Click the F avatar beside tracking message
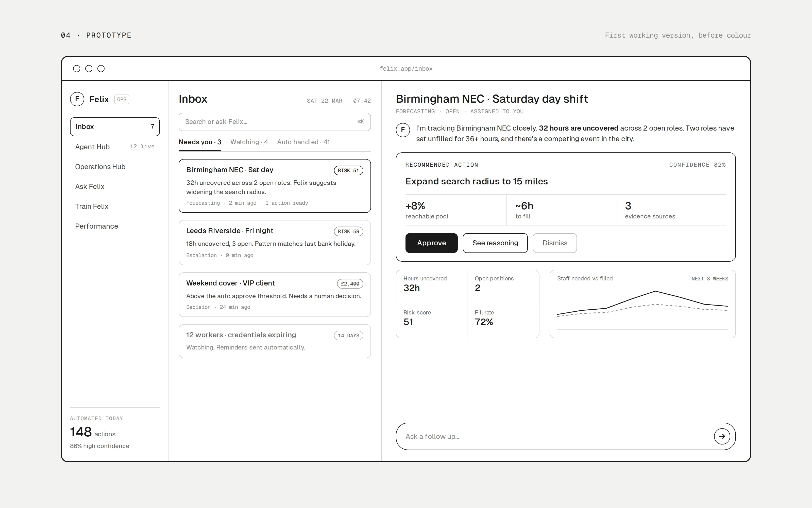This screenshot has width=812, height=508. [x=403, y=130]
